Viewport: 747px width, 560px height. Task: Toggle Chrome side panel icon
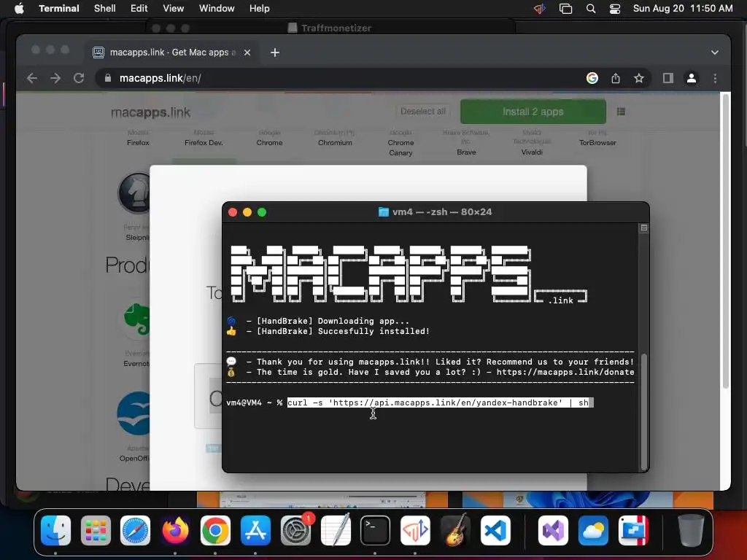[x=668, y=78]
